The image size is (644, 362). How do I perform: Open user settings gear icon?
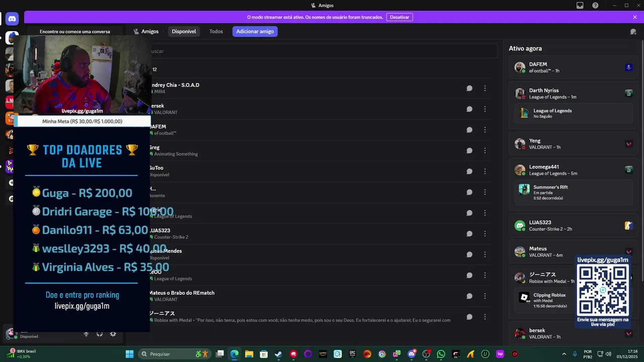point(113,334)
